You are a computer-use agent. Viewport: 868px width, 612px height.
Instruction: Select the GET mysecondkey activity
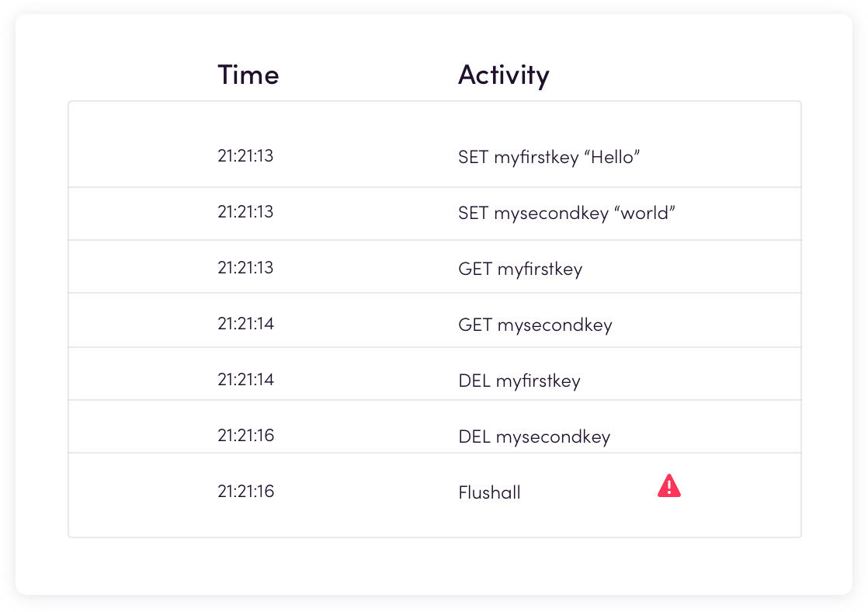(x=535, y=325)
